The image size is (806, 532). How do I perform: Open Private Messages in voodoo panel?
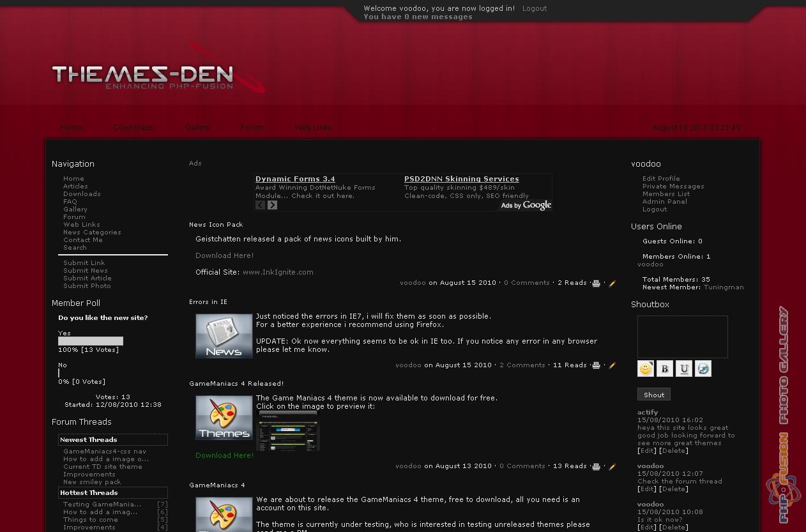[x=673, y=186]
